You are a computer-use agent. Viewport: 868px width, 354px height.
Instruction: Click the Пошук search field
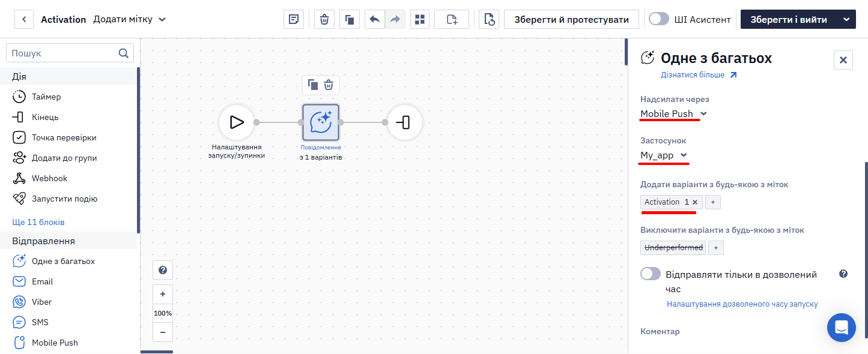tap(70, 53)
